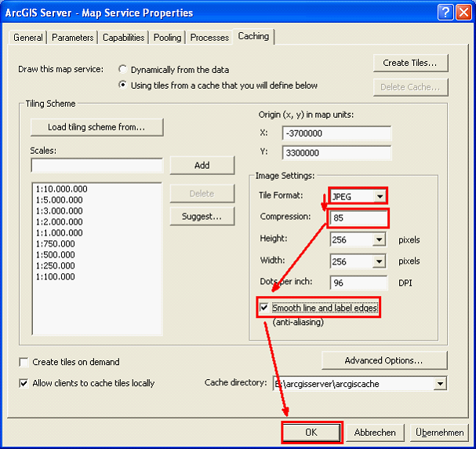
Task: Click the Add scale button
Action: pos(202,166)
